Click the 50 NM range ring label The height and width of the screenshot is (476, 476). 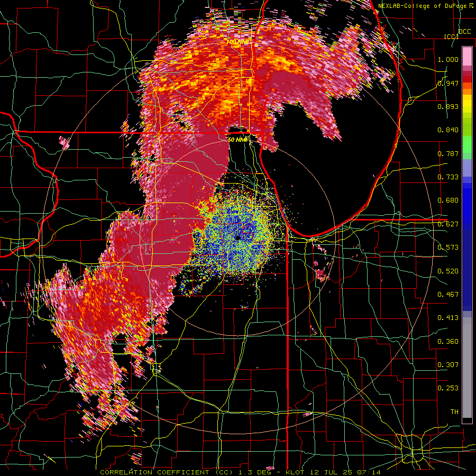[x=237, y=140]
